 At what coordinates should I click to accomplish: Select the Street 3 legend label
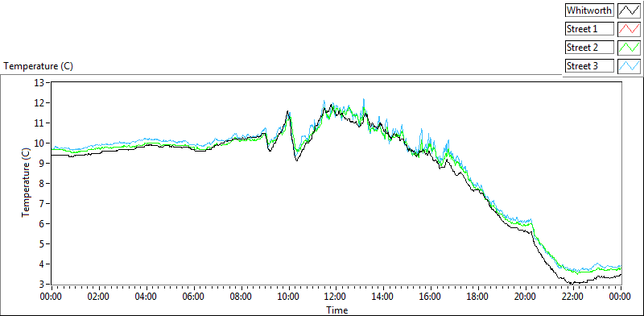click(589, 66)
